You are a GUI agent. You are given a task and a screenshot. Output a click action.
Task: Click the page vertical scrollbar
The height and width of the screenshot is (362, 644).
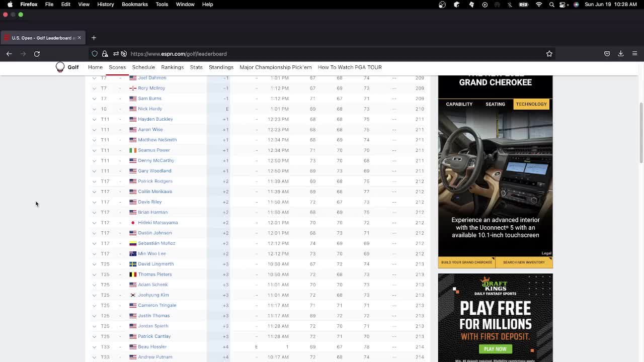641,133
